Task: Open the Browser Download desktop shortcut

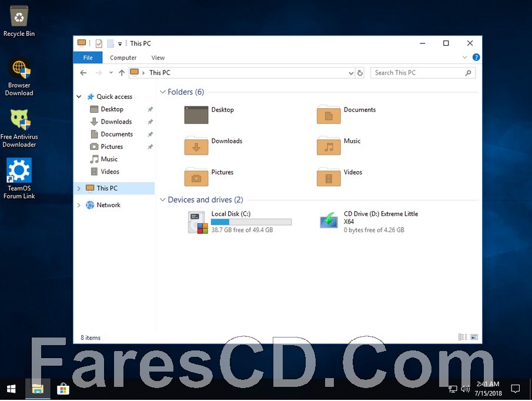Action: click(19, 78)
